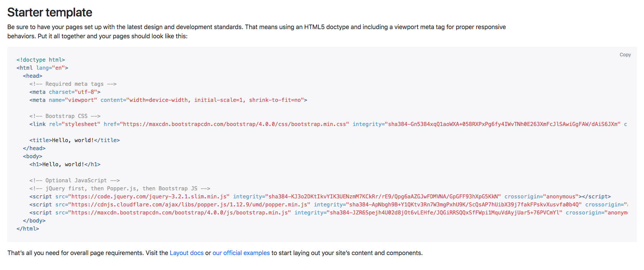Click the "Optional JavaScript" comment line

(74, 180)
